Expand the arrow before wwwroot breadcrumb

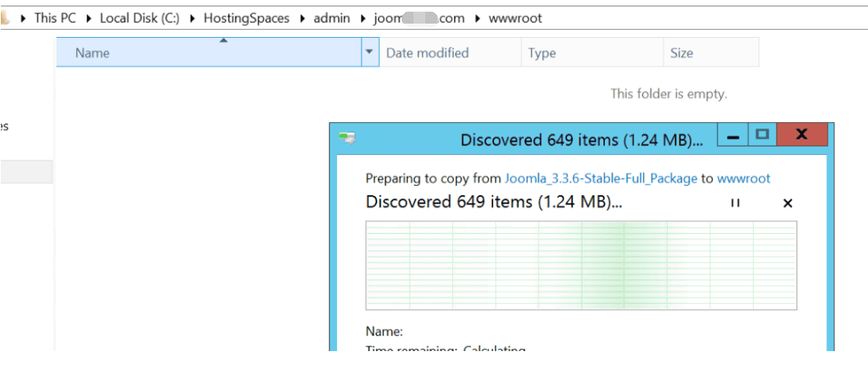coord(477,18)
